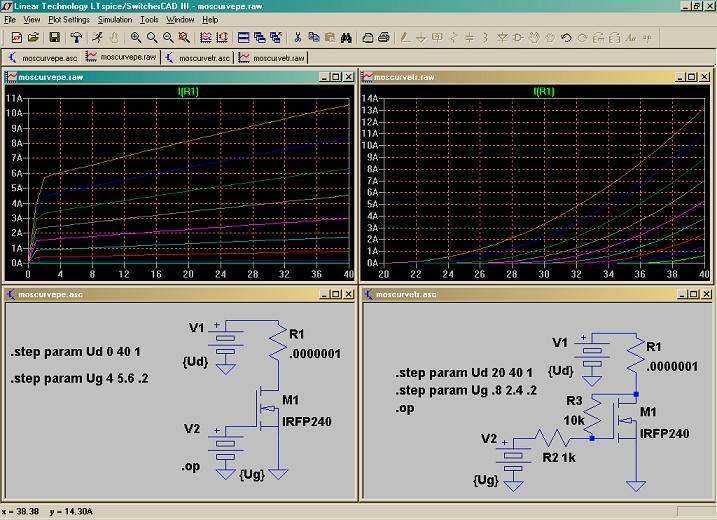Click the Text 'Aa' toolbar icon
Viewport: 717px width, 520px height.
[631, 38]
